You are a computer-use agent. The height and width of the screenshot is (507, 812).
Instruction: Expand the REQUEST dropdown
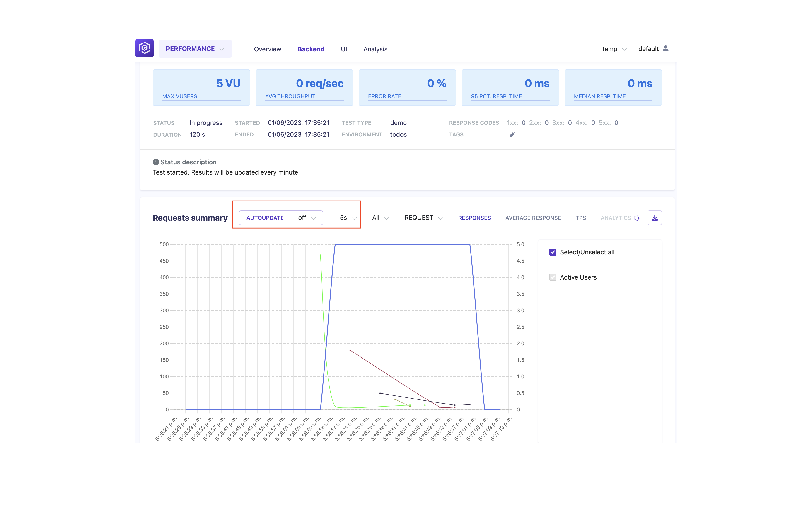(424, 218)
